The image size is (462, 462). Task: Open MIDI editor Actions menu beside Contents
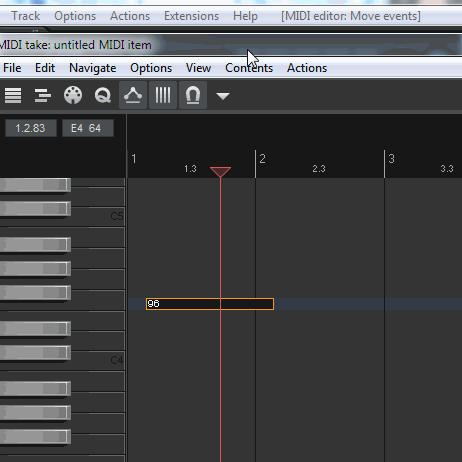click(x=307, y=68)
